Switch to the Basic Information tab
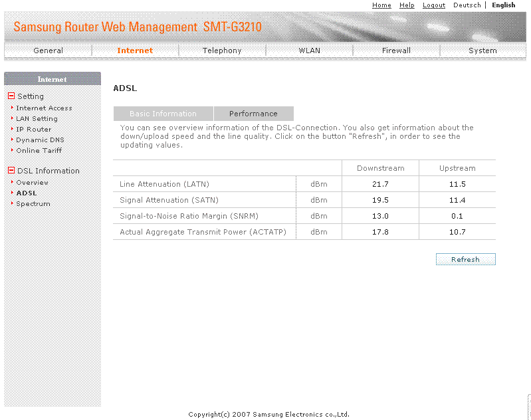Viewport: 531px width, 420px height. [163, 114]
